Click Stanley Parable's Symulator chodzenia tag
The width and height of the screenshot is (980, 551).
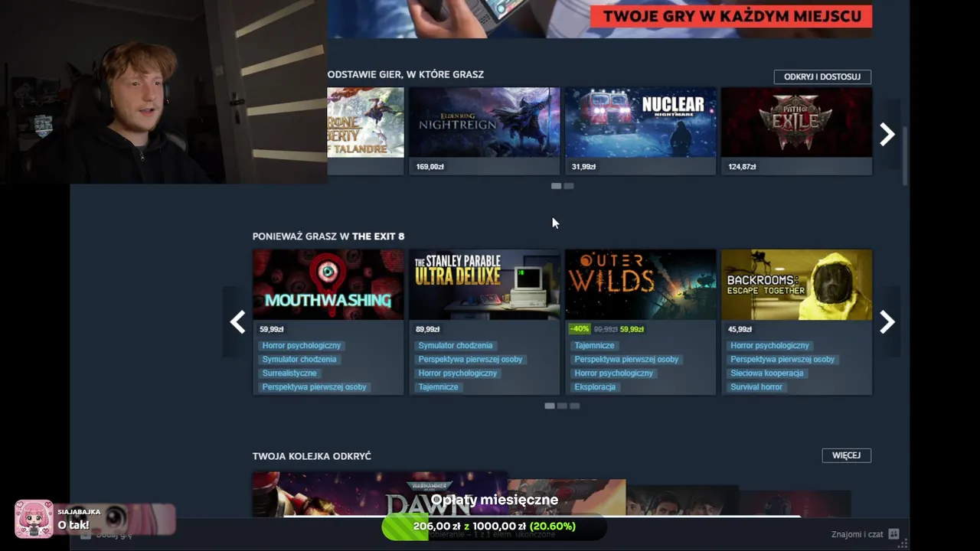[456, 346]
